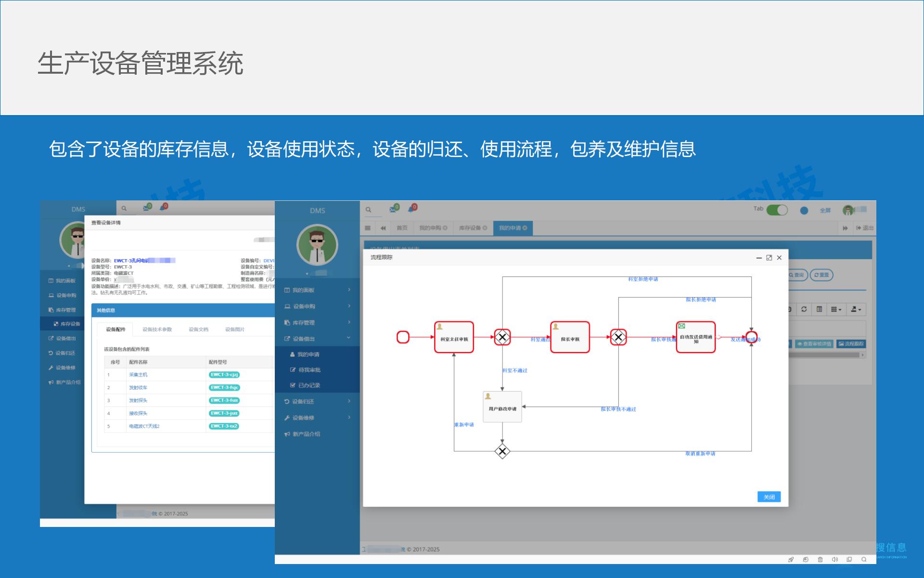
Task: Click the hamburger menu icon left of the tabs
Action: (368, 228)
